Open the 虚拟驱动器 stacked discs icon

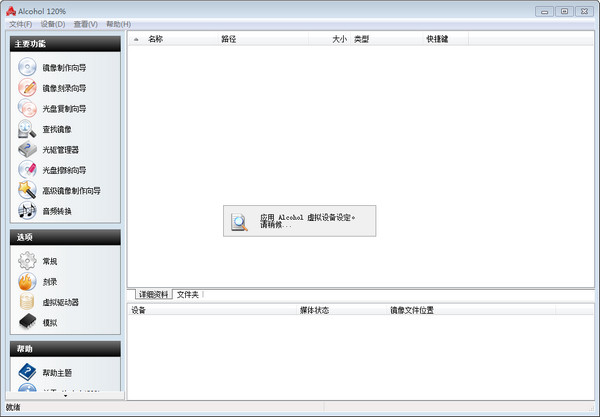coord(27,302)
